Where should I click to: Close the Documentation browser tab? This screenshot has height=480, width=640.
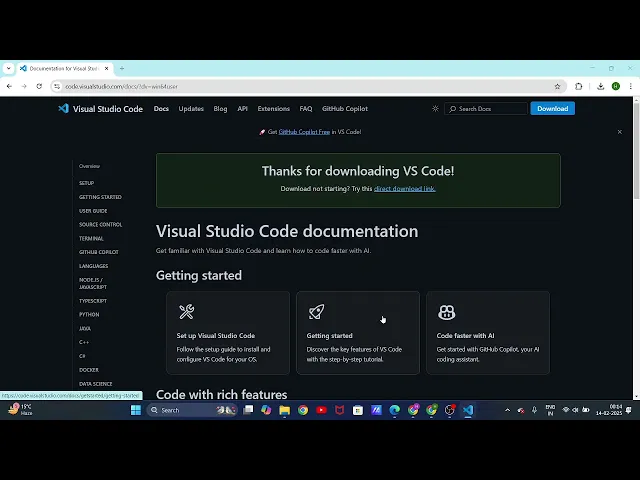107,69
